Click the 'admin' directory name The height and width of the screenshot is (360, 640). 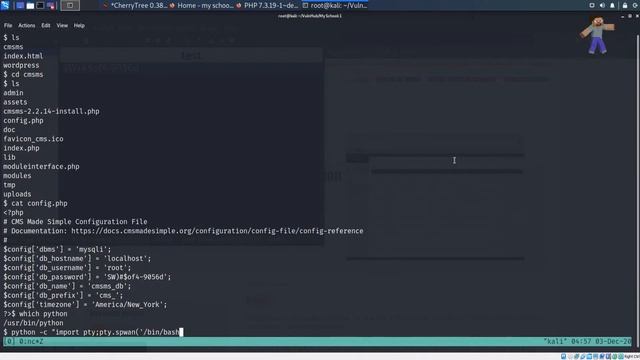pos(13,93)
